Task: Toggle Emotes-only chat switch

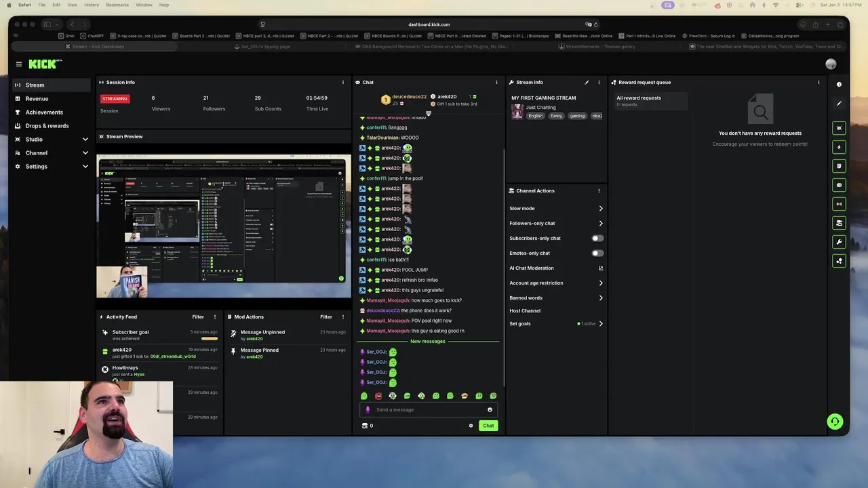Action: (597, 253)
